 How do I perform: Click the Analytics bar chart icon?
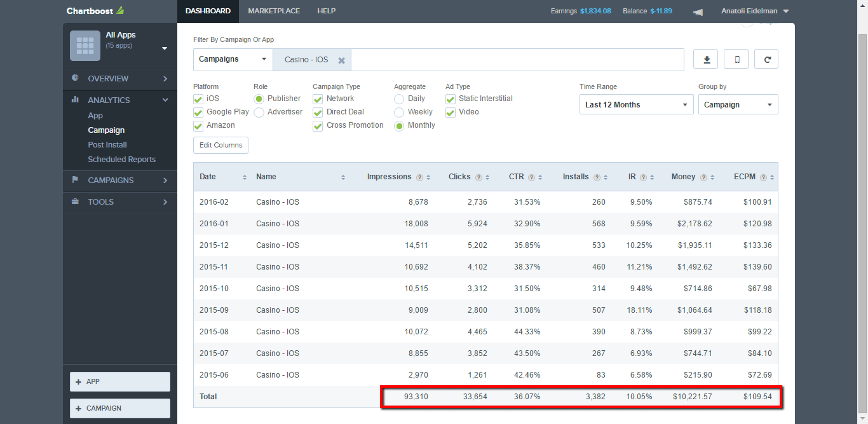pyautogui.click(x=75, y=100)
